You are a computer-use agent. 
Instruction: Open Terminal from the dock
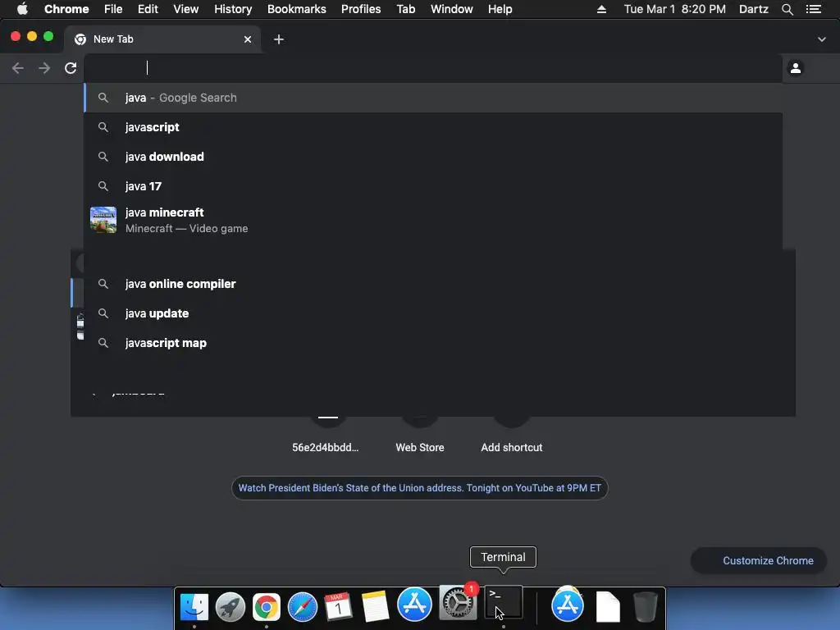503,603
